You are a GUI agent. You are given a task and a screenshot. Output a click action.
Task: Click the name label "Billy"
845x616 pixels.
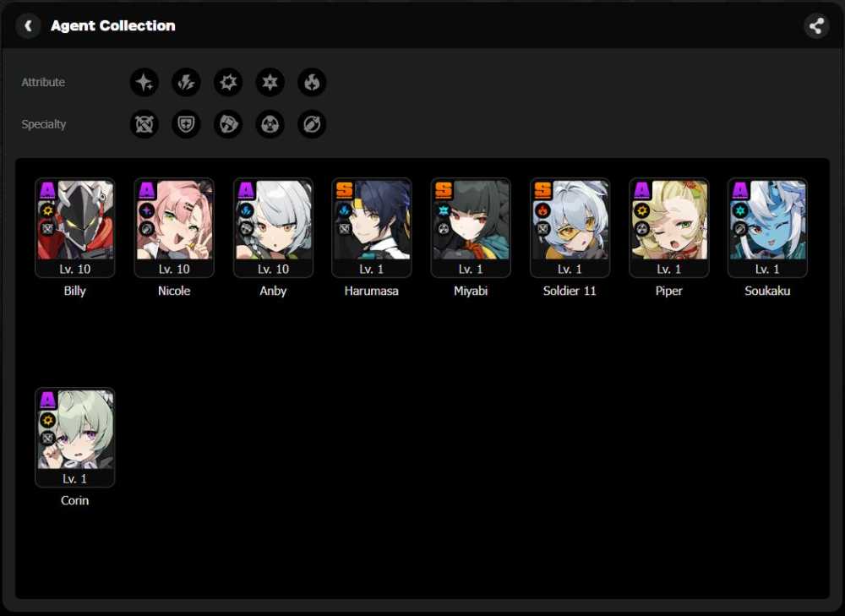[x=75, y=291]
